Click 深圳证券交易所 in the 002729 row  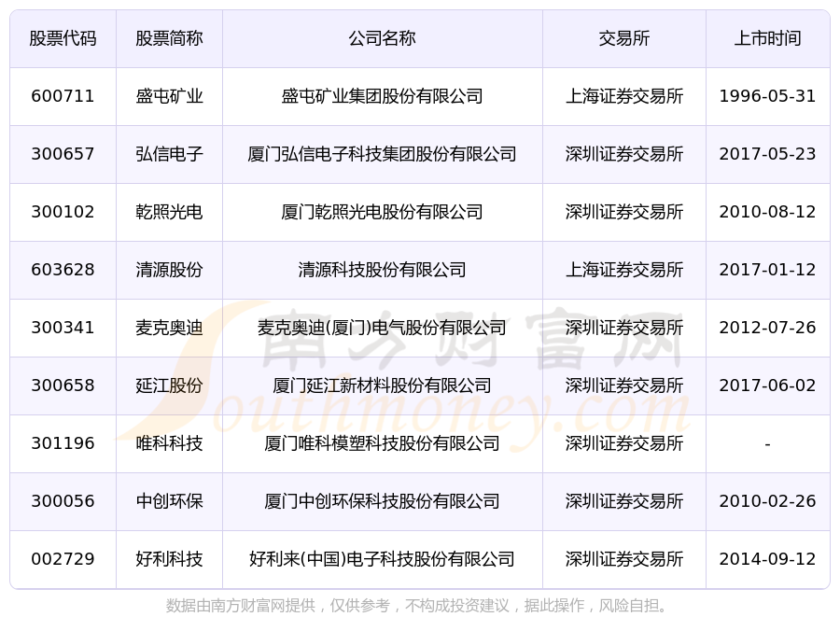pyautogui.click(x=624, y=559)
